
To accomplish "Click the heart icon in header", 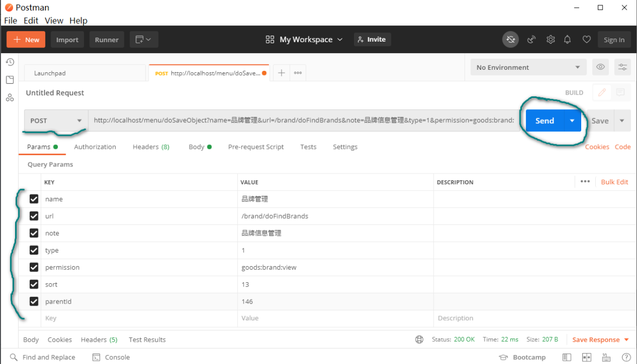I will point(586,40).
